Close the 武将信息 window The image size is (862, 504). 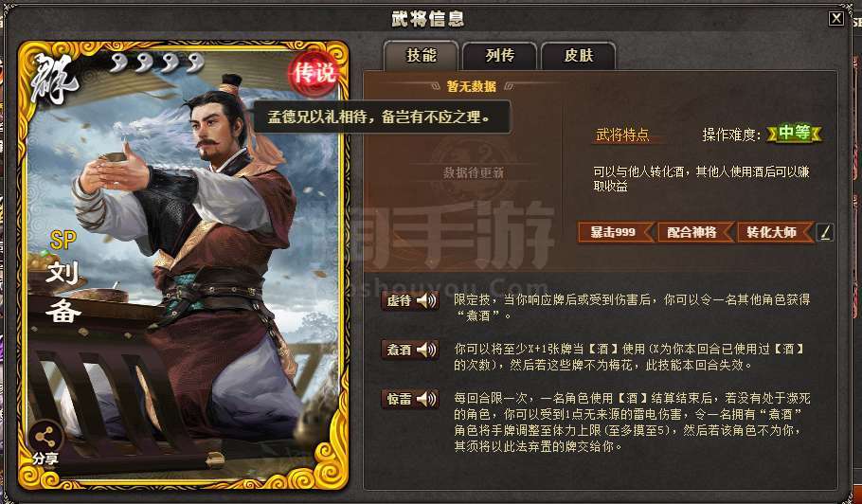tap(836, 18)
